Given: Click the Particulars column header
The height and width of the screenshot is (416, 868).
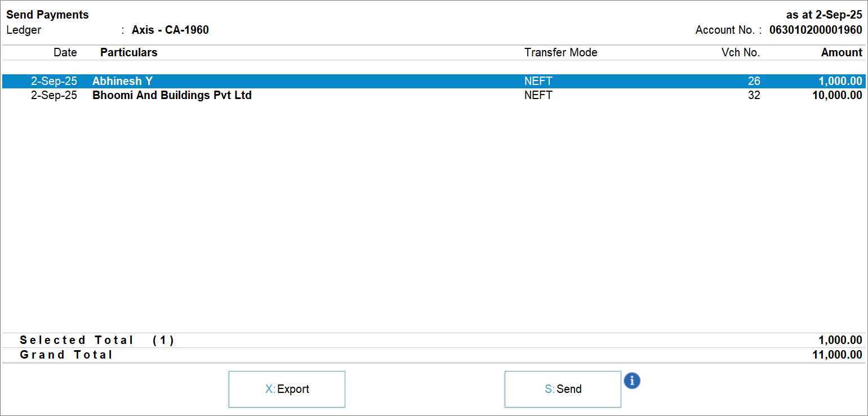Looking at the screenshot, I should coord(129,52).
